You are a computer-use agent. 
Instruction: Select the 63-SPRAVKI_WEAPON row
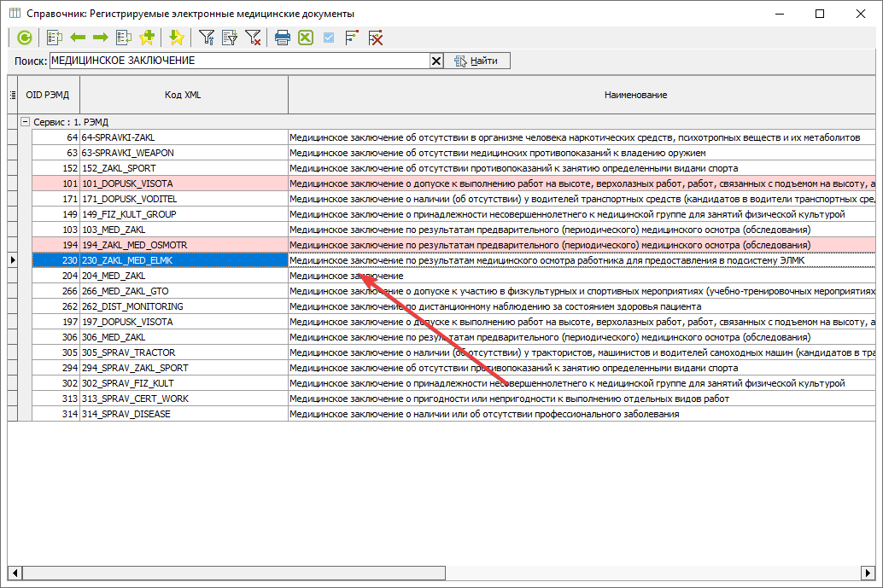click(453, 153)
